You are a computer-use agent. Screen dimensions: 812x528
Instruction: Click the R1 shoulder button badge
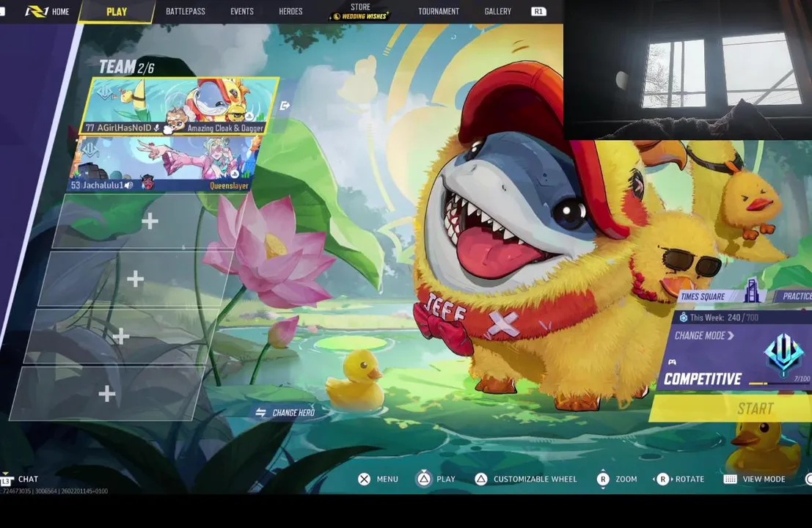(x=538, y=12)
